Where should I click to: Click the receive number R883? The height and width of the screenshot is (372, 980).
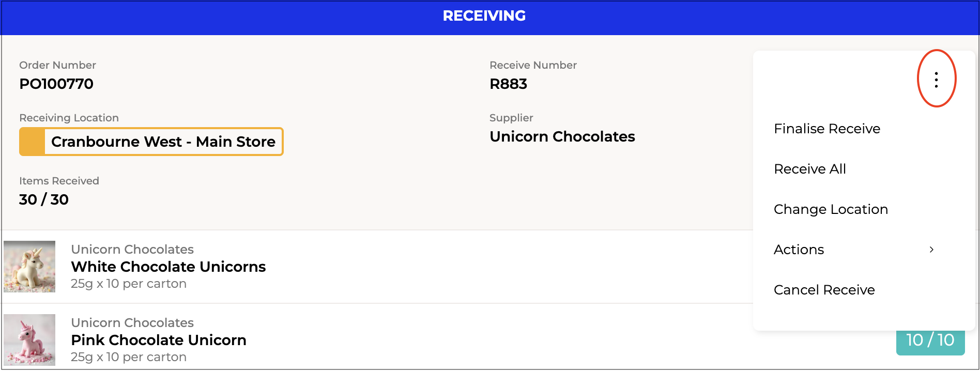pyautogui.click(x=508, y=84)
